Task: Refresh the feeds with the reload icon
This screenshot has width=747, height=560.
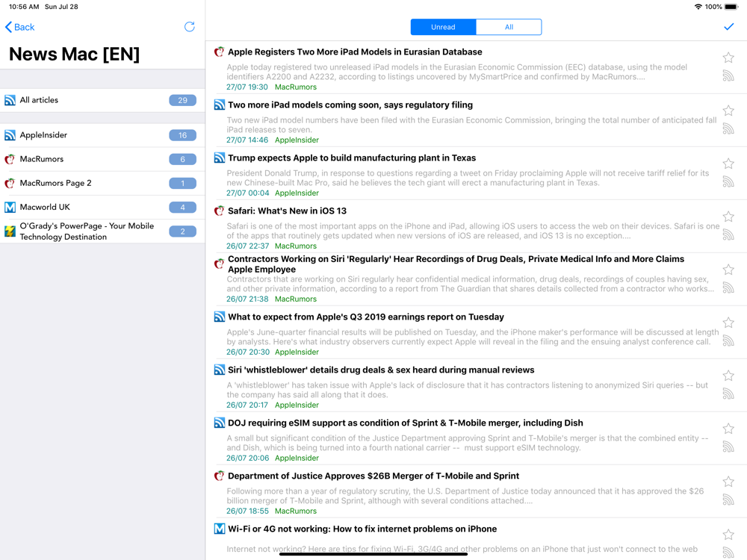Action: tap(190, 27)
